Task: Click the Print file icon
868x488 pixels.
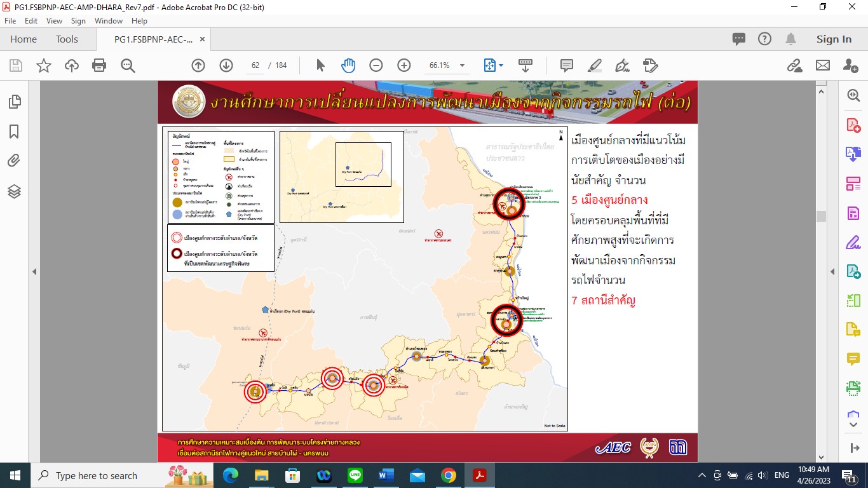Action: 99,65
